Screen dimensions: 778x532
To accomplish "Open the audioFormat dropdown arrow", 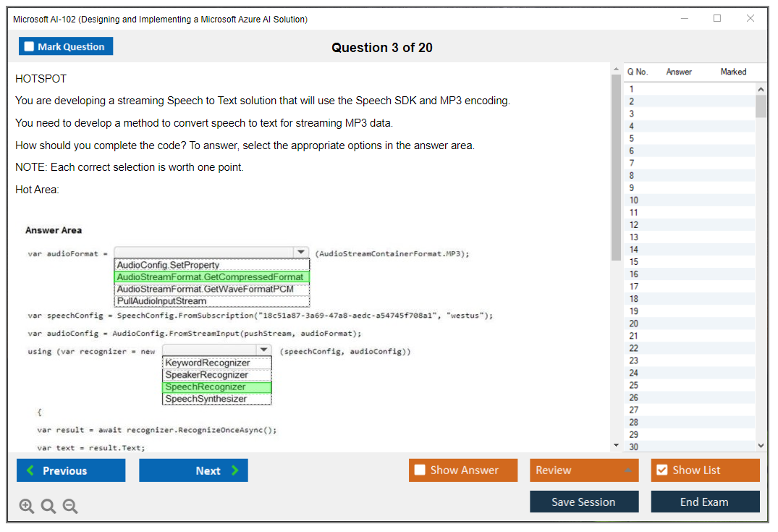I will click(x=300, y=252).
